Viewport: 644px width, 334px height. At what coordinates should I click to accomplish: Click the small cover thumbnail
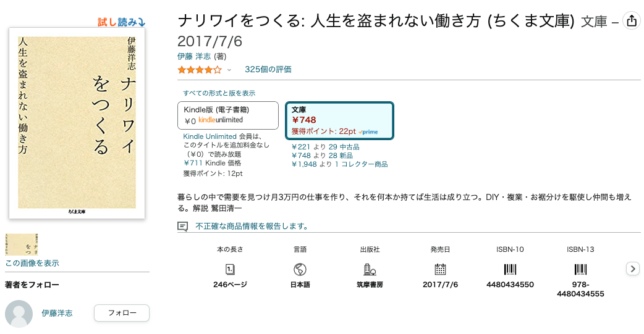(x=22, y=244)
